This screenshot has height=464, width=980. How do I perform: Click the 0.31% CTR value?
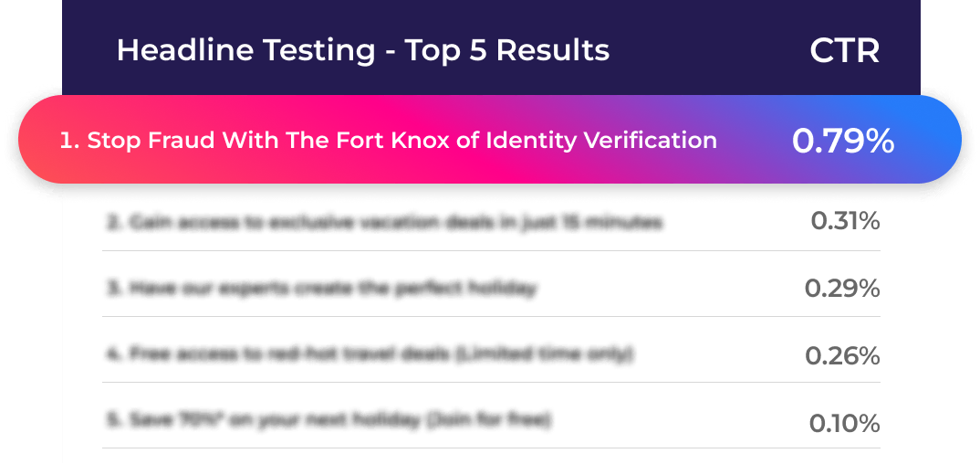pyautogui.click(x=846, y=221)
